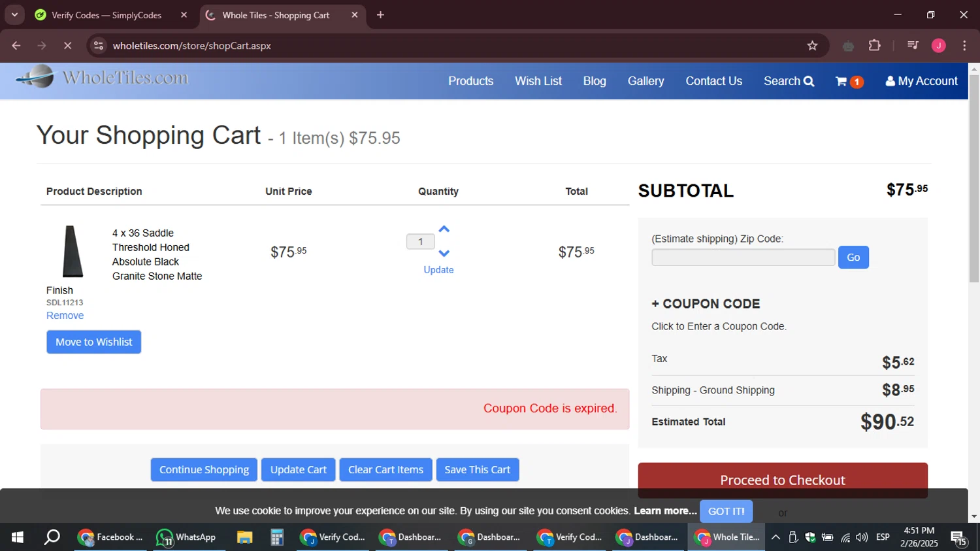The height and width of the screenshot is (551, 980).
Task: Open the Wish List page
Action: [x=538, y=81]
